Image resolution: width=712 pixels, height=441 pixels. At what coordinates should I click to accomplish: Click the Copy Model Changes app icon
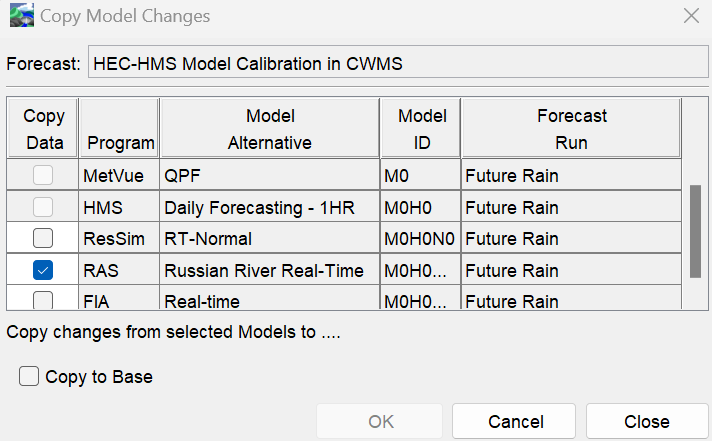coord(22,15)
